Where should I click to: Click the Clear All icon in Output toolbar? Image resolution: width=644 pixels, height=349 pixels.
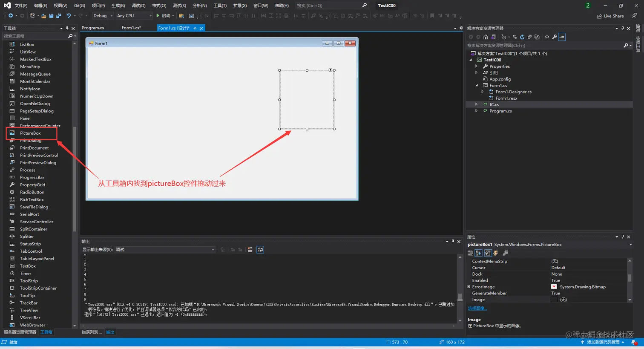(x=250, y=250)
